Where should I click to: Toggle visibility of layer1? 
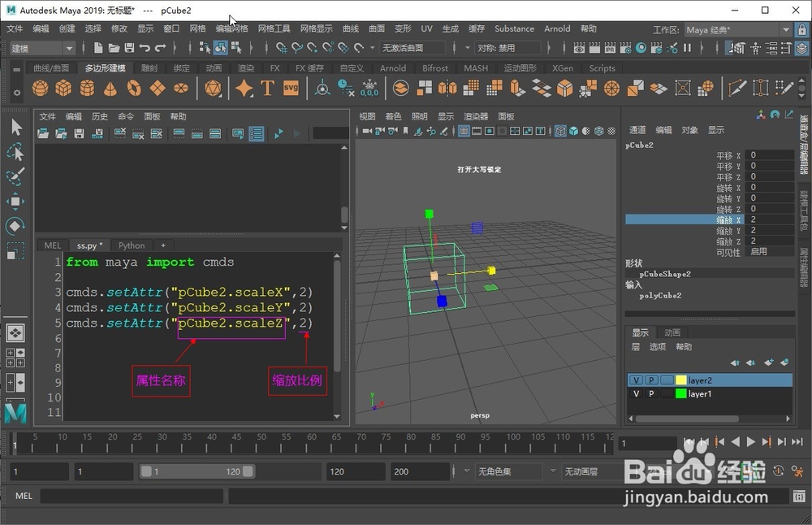(636, 393)
